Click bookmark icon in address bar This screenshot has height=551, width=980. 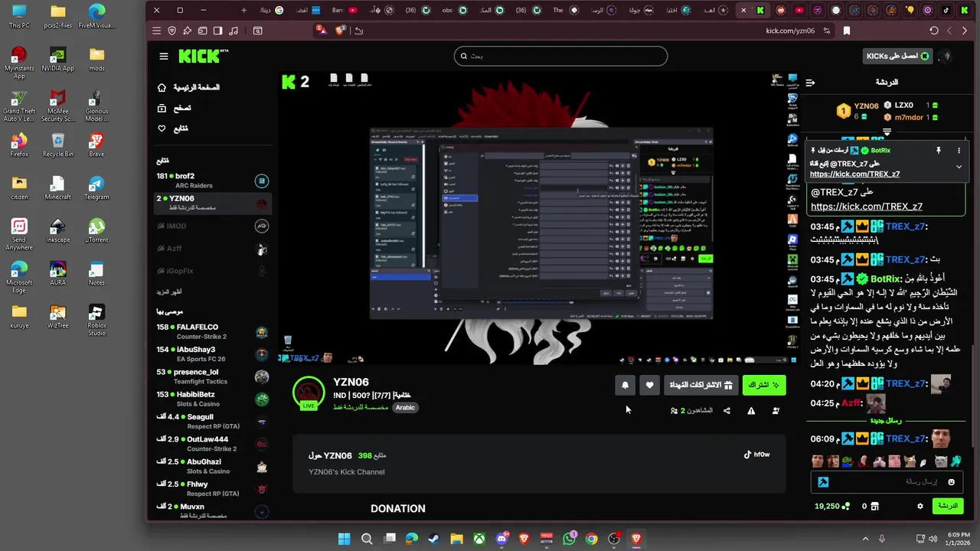847,31
